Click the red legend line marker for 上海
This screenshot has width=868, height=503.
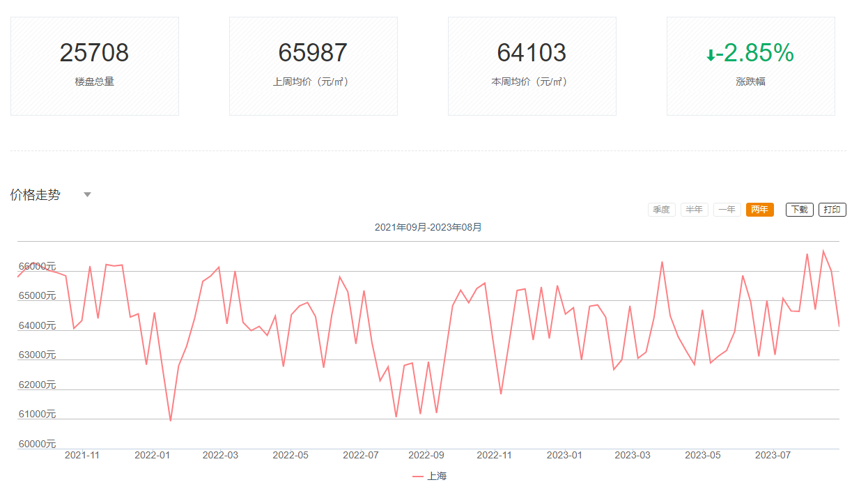[418, 477]
